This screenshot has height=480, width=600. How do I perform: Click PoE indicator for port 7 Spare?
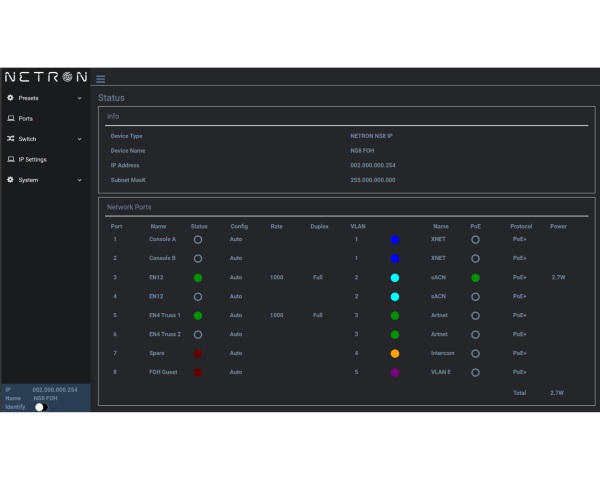click(475, 353)
